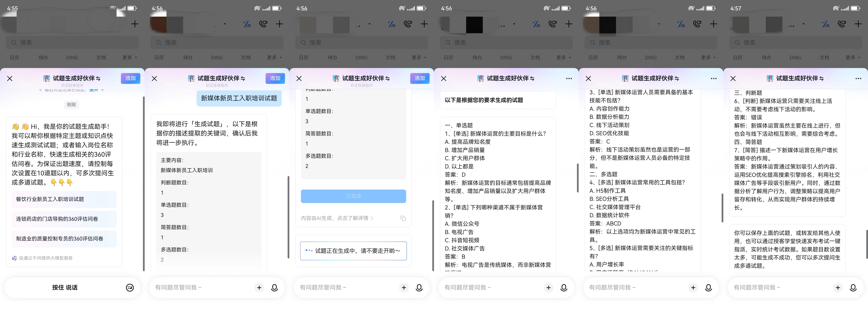868x312 pixels.
Task: Click option D. SEO优化技能
Action: (x=609, y=133)
